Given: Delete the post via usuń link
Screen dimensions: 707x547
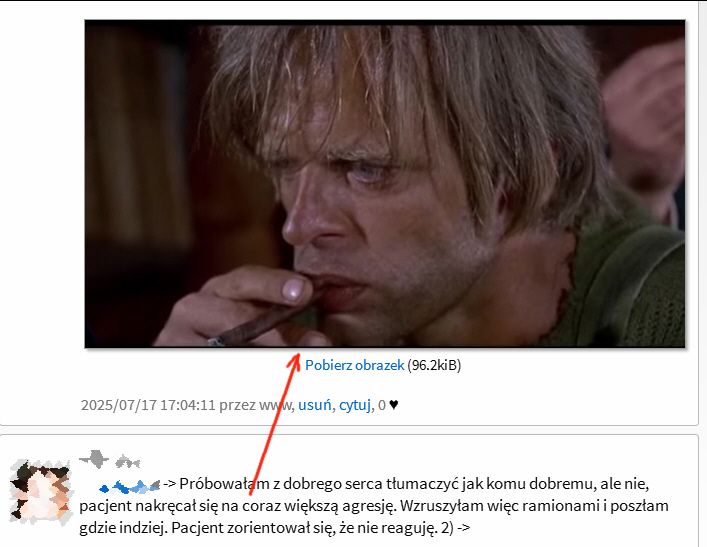Looking at the screenshot, I should coord(315,405).
